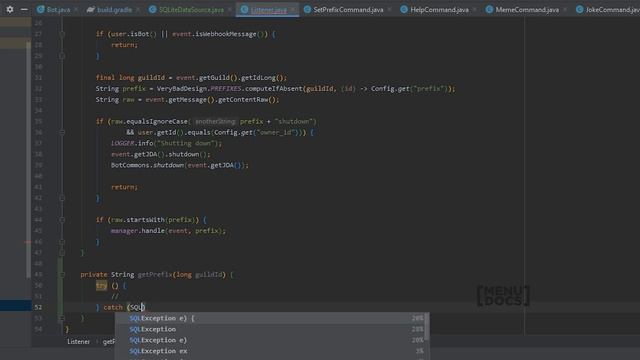Choose plain 'SQLException' completion suggestion
This screenshot has height=360, width=640.
(x=270, y=329)
